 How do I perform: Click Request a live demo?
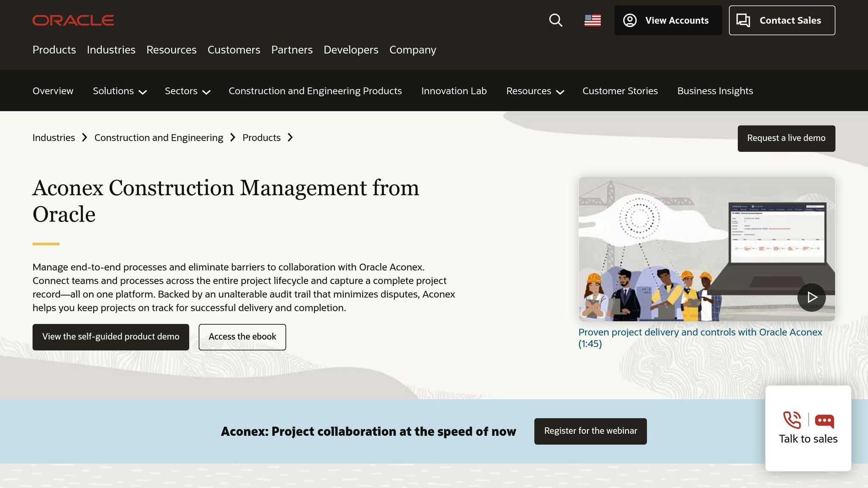coord(786,139)
